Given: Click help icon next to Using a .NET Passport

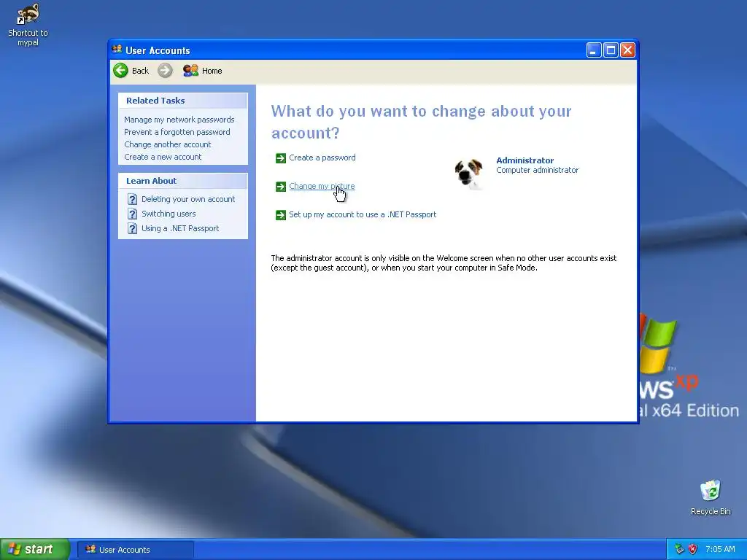Looking at the screenshot, I should click(133, 228).
